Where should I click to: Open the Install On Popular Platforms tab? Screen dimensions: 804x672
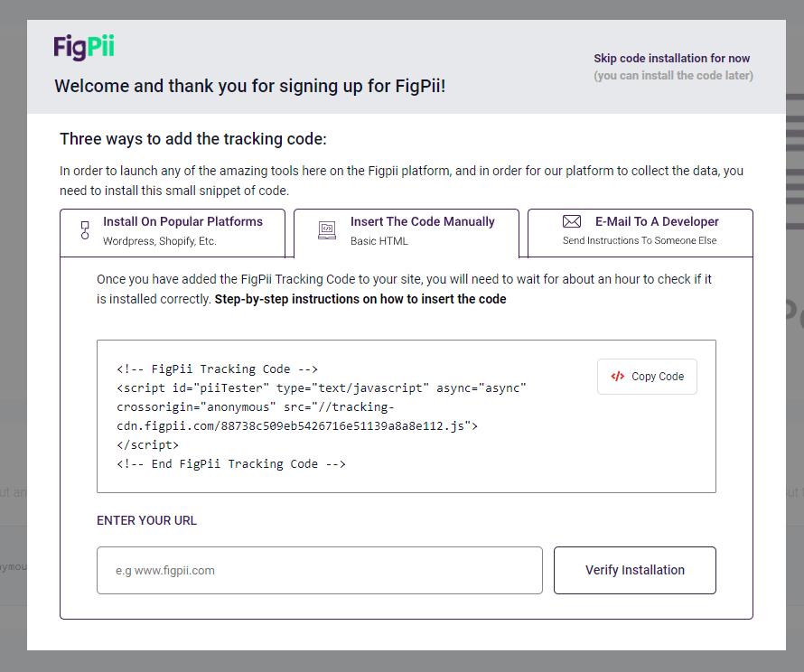pos(173,233)
